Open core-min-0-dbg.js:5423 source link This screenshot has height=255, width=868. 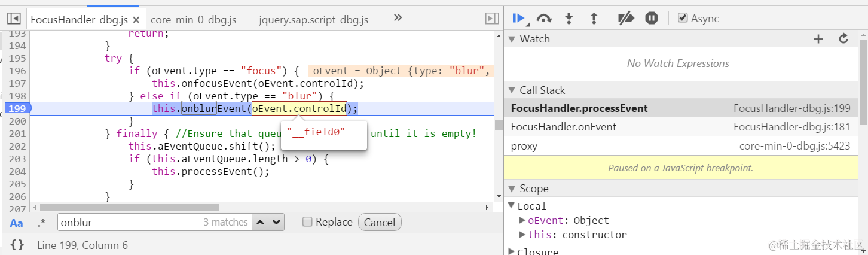coord(794,146)
